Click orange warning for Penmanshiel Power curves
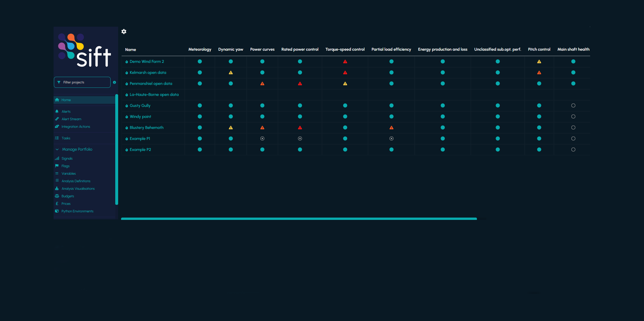644x321 pixels. click(262, 84)
